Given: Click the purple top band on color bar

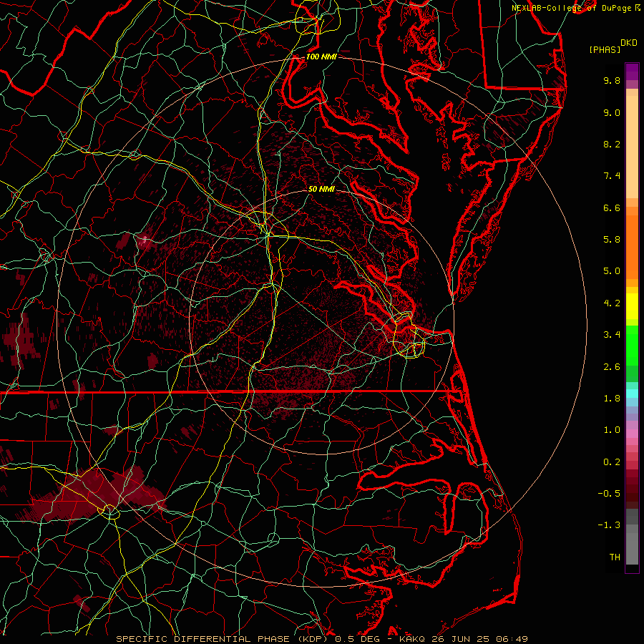Looking at the screenshot, I should (x=632, y=72).
